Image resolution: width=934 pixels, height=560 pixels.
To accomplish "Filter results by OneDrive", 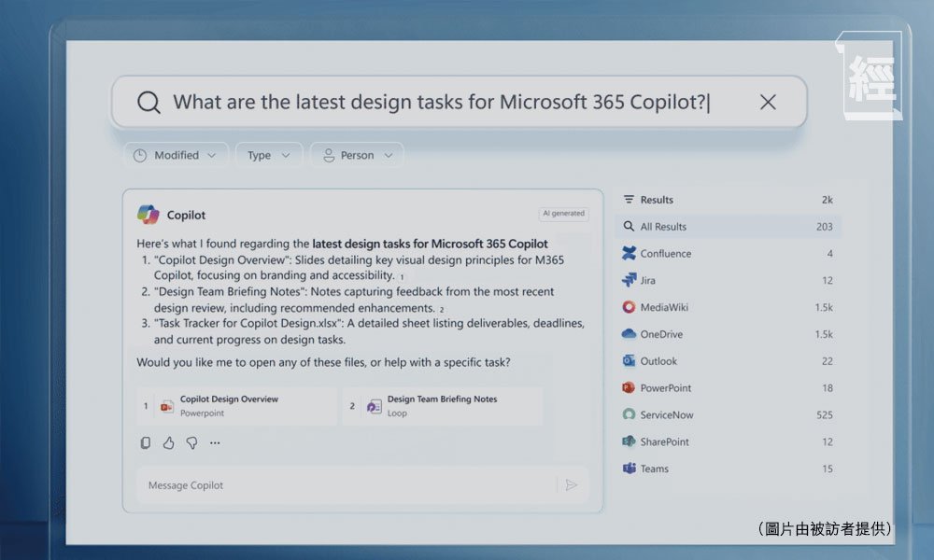I will tap(728, 334).
